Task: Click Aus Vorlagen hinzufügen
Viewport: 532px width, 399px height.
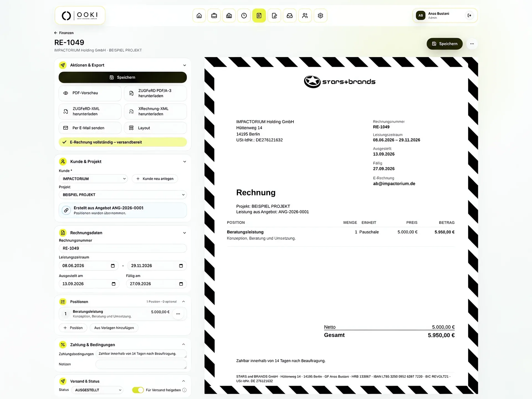Action: pos(114,328)
